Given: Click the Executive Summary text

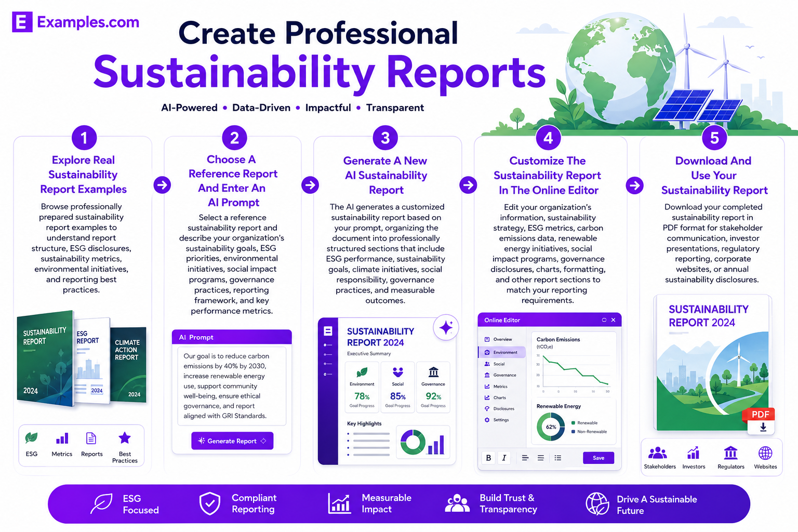Looking at the screenshot, I should click(369, 354).
